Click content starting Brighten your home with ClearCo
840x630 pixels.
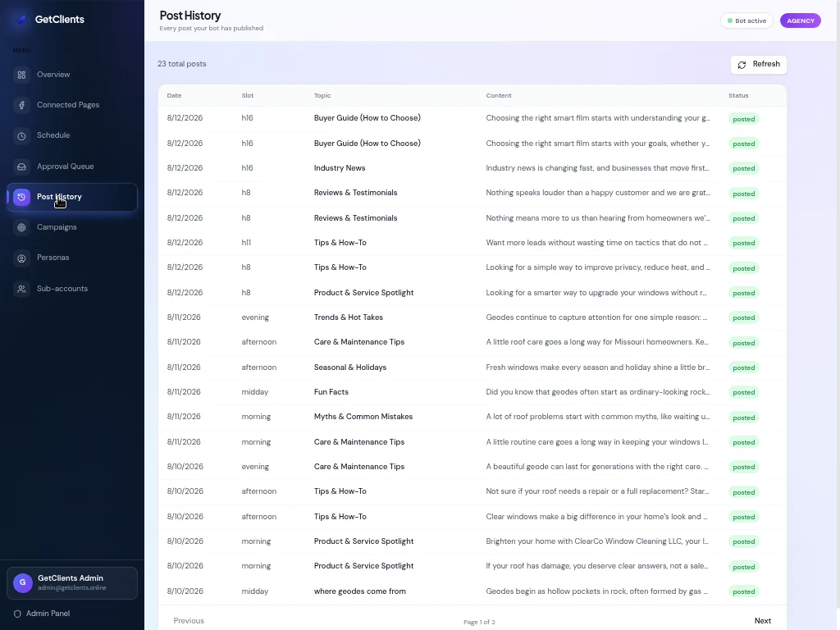597,541
